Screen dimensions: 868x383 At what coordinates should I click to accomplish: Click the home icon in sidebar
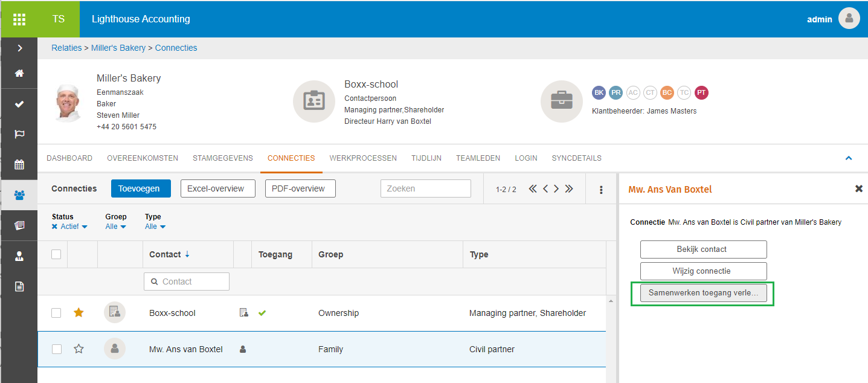(19, 73)
